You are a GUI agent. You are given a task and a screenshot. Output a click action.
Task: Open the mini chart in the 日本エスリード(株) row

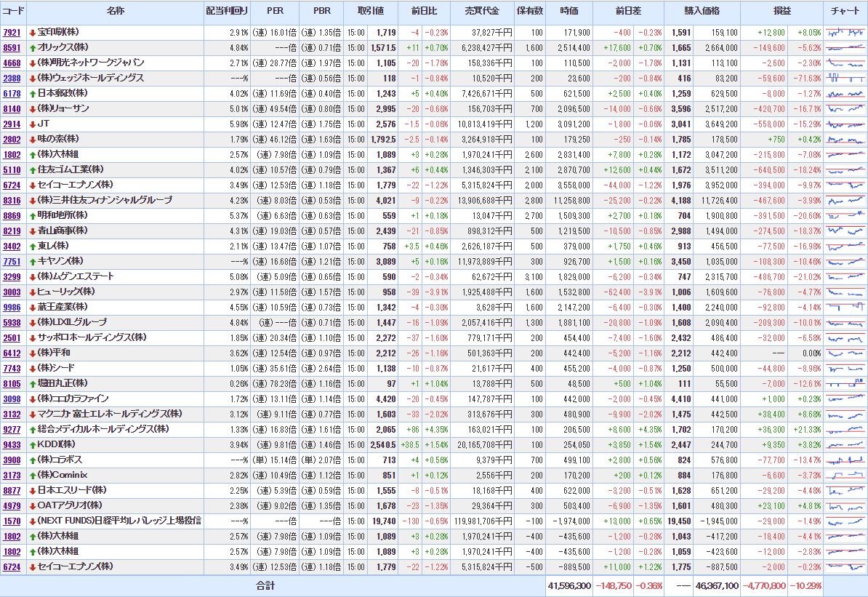pyautogui.click(x=845, y=490)
